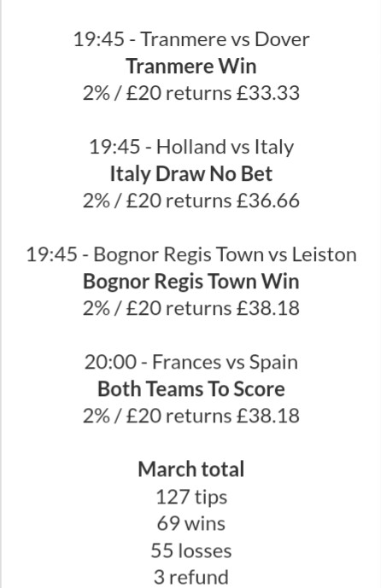Image resolution: width=381 pixels, height=588 pixels.
Task: Click the Bognor Regis returns £38.18 line
Action: [x=191, y=308]
